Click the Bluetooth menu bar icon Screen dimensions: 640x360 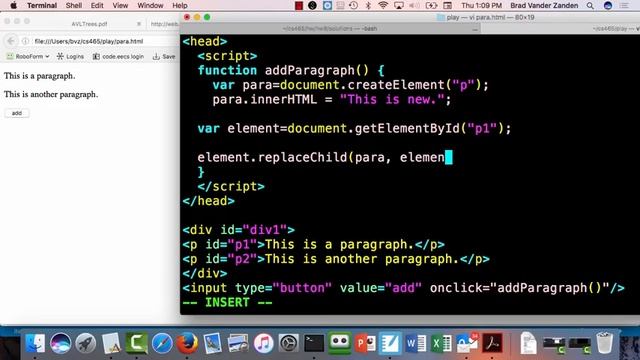click(x=368, y=5)
